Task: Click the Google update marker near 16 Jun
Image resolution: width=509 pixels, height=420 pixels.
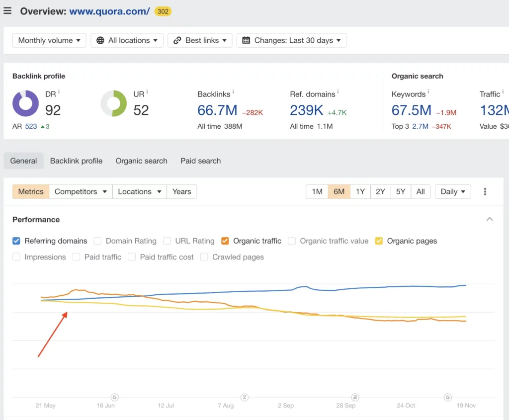Action: pyautogui.click(x=115, y=397)
